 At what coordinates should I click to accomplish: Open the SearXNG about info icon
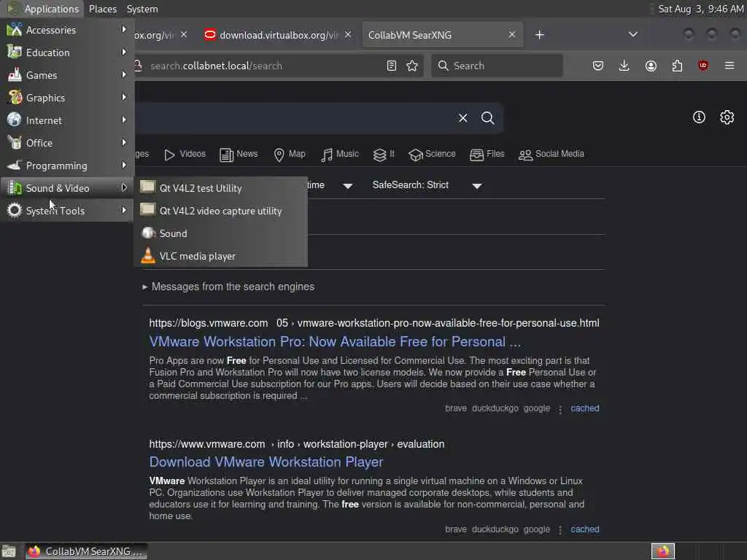click(699, 117)
